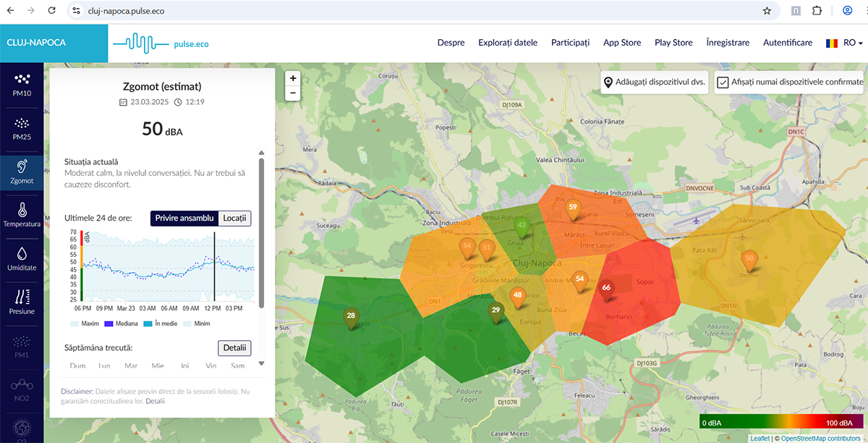Toggle the confirmed devices only checkbox

[x=723, y=82]
